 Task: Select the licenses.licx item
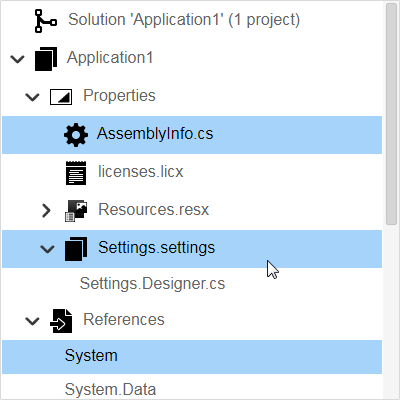click(192, 173)
